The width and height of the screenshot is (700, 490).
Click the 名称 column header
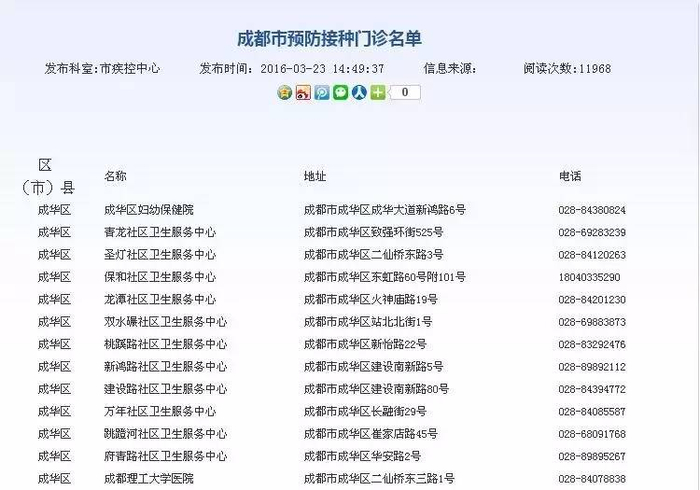[x=115, y=176]
